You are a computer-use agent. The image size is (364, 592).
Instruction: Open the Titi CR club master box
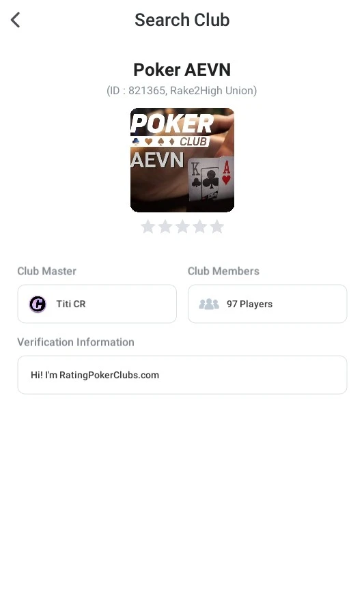tap(97, 304)
